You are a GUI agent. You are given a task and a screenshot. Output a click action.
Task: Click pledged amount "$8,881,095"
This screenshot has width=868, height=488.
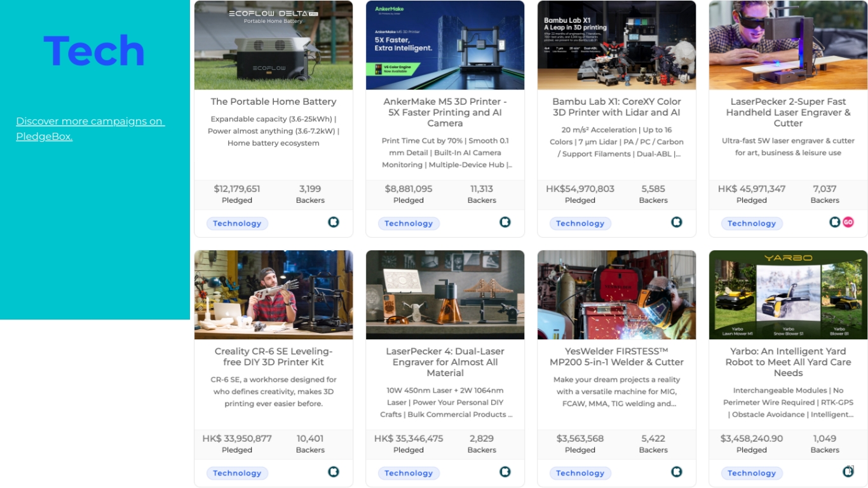(409, 189)
